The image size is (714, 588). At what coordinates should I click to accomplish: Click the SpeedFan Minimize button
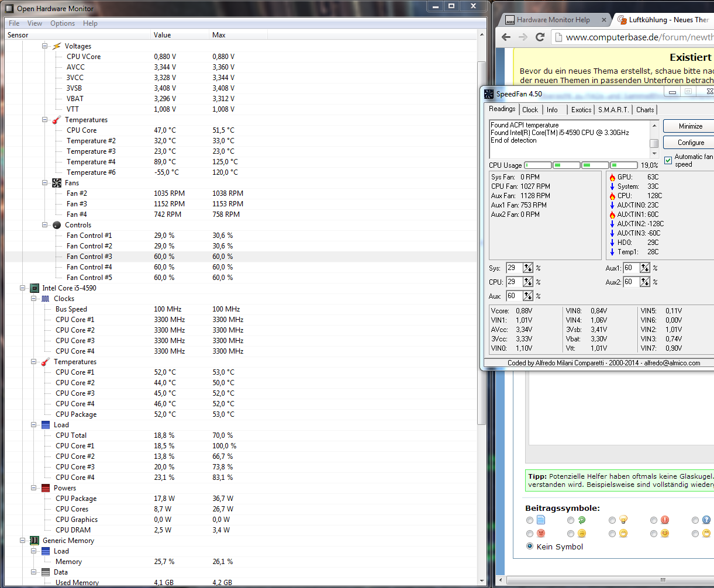pyautogui.click(x=691, y=126)
